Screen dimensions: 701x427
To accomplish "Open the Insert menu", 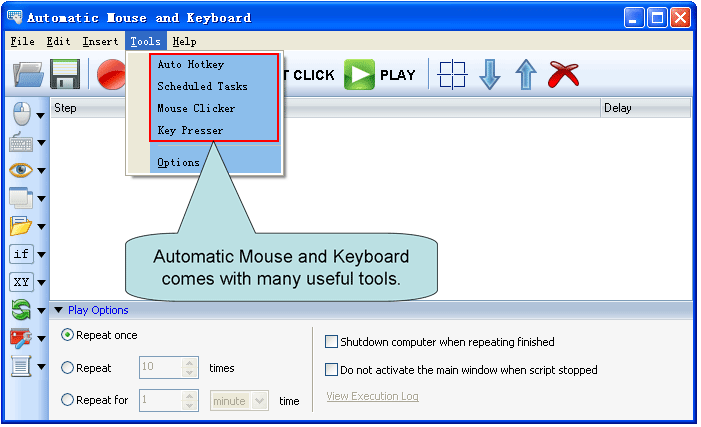I will (x=100, y=42).
